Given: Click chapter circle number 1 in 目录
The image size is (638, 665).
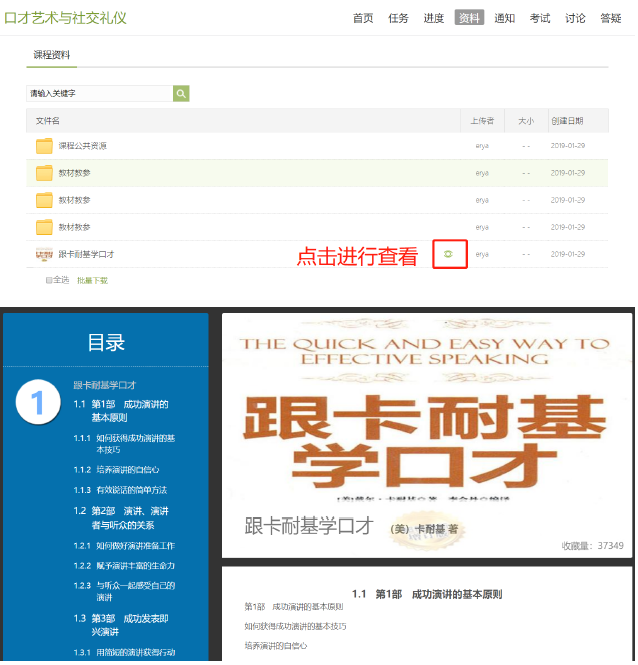Looking at the screenshot, I should (38, 403).
